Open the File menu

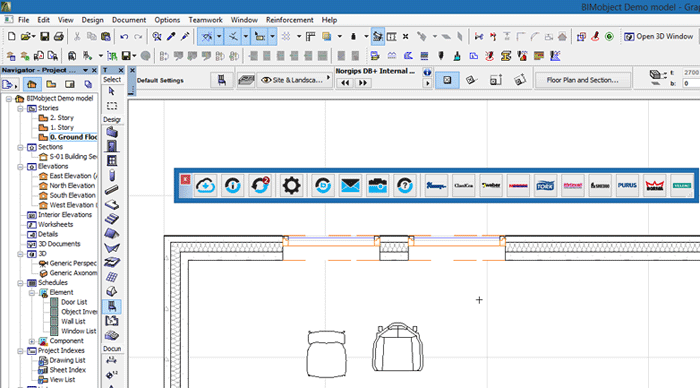point(24,20)
